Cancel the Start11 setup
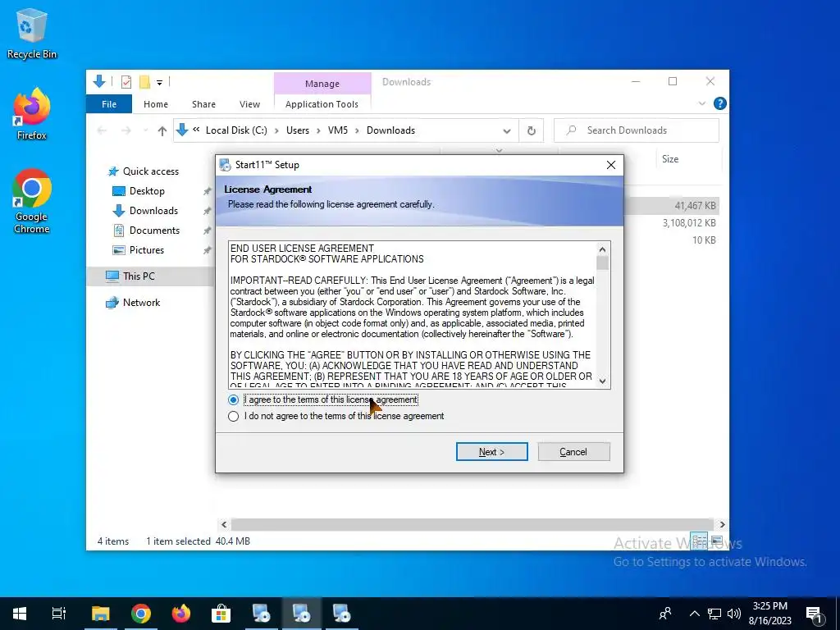The image size is (840, 630). tap(573, 452)
